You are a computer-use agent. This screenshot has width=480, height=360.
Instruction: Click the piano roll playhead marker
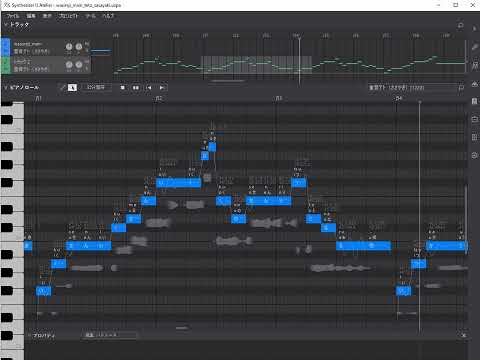(x=420, y=101)
